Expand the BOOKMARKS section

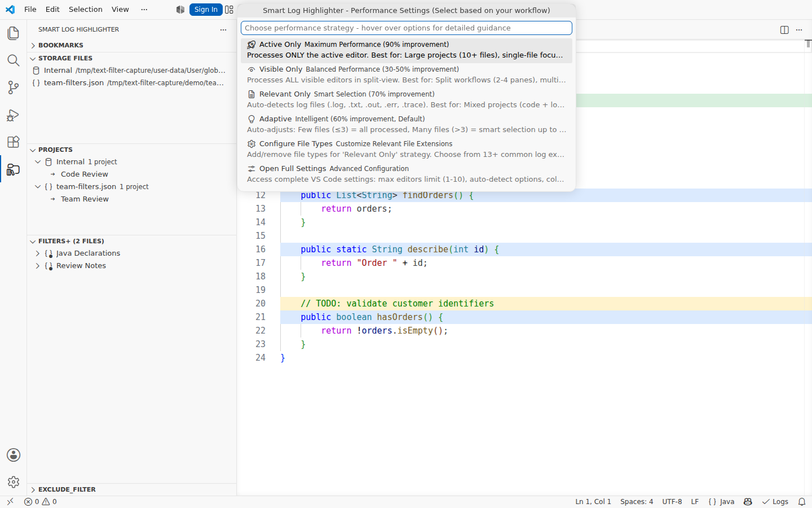pos(131,45)
